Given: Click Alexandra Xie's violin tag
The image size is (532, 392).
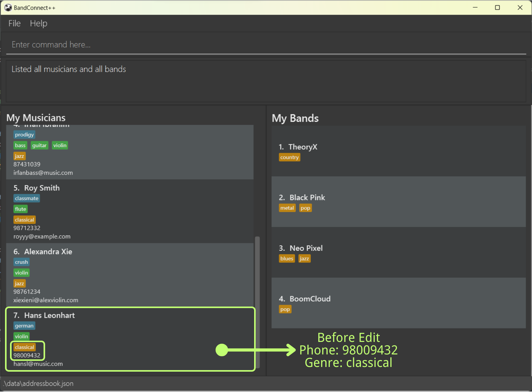Looking at the screenshot, I should click(x=22, y=273).
